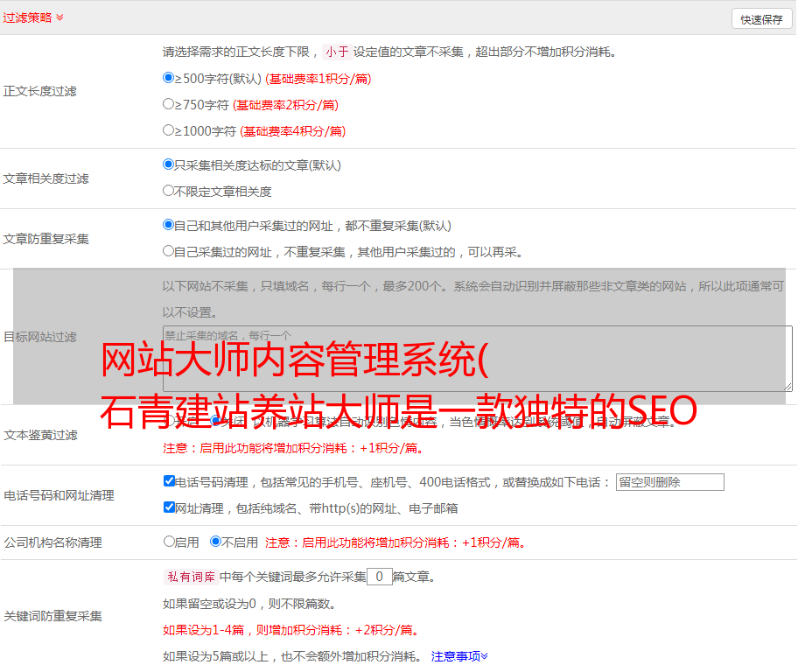Click the 文章防重复采集 row label

click(45, 239)
